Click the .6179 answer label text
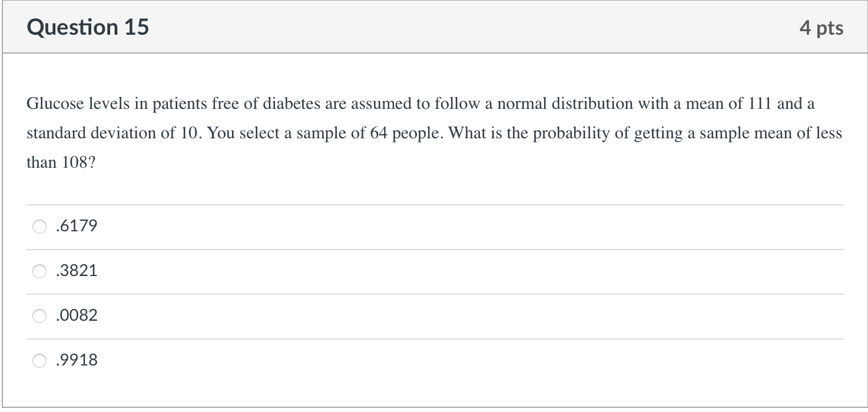This screenshot has width=868, height=412. point(76,226)
